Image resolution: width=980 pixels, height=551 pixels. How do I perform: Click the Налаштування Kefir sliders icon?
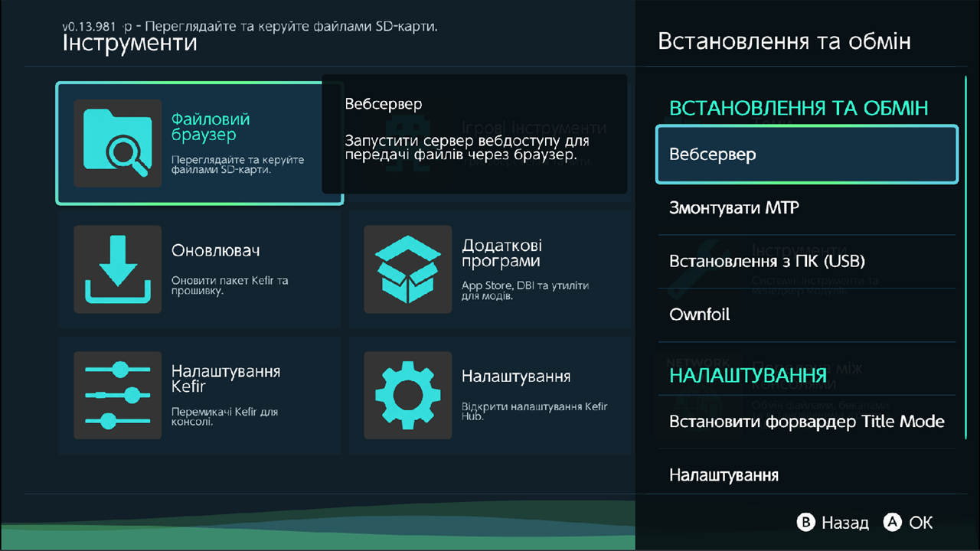point(117,395)
